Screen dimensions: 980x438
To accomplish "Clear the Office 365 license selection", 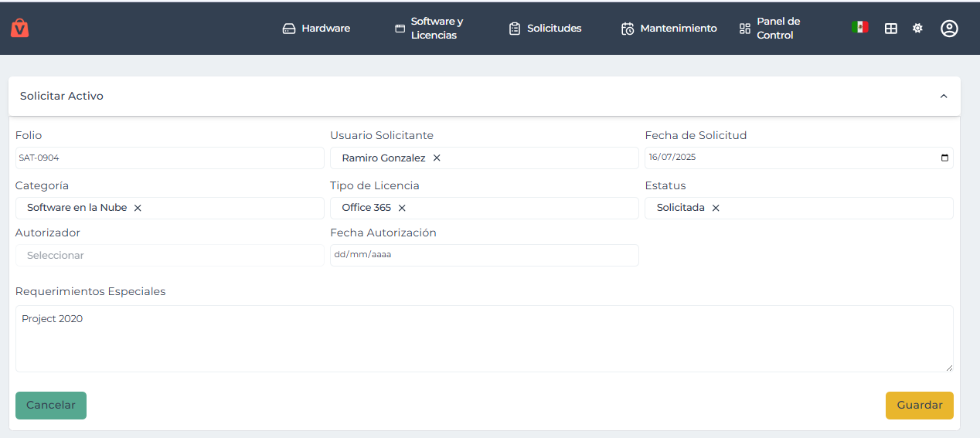I will click(x=402, y=208).
